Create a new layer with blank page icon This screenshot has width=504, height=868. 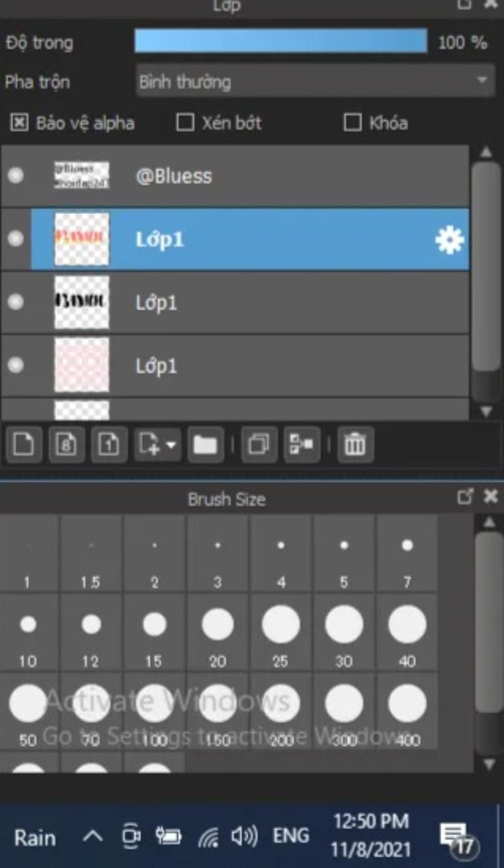(23, 444)
